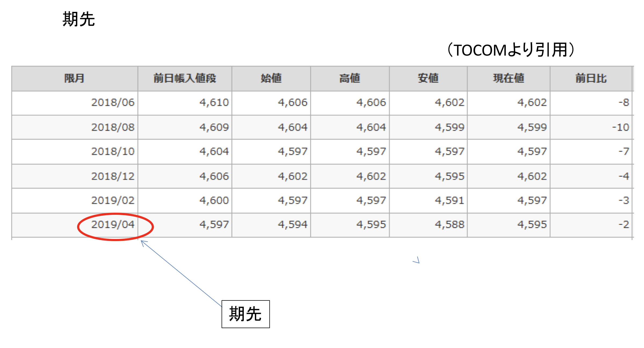Click the -10 change value cell
Image resolution: width=644 pixels, height=348 pixels.
pos(620,127)
